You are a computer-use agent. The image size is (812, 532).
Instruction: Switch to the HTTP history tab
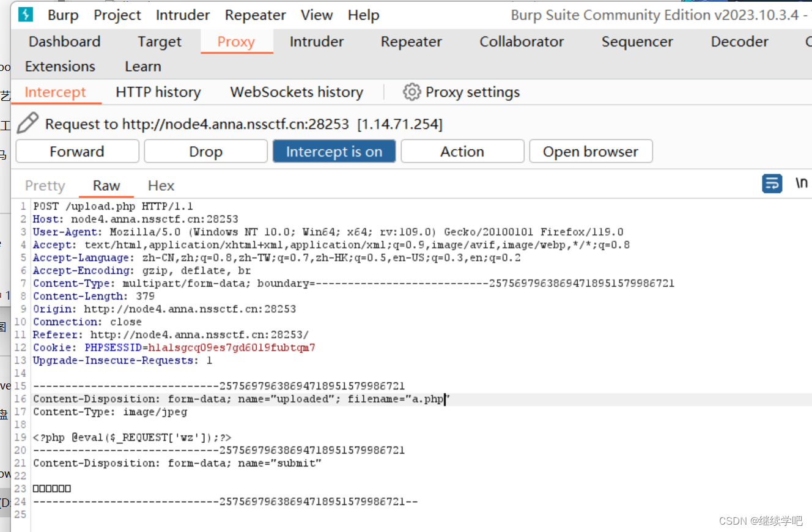(x=158, y=92)
